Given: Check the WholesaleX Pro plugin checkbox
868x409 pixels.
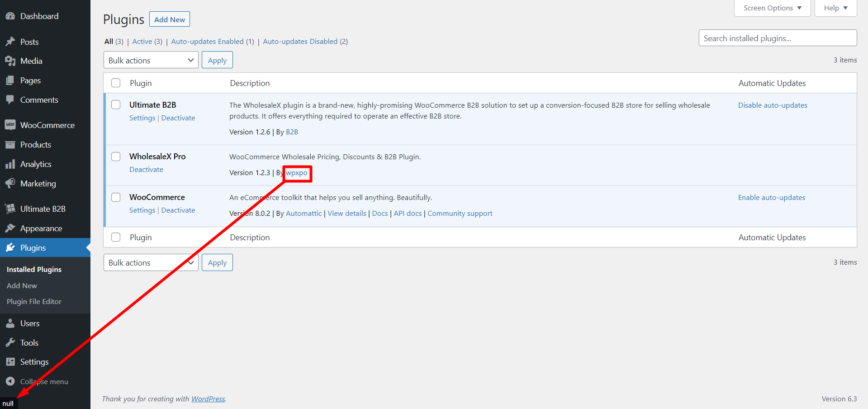Looking at the screenshot, I should pyautogui.click(x=116, y=157).
